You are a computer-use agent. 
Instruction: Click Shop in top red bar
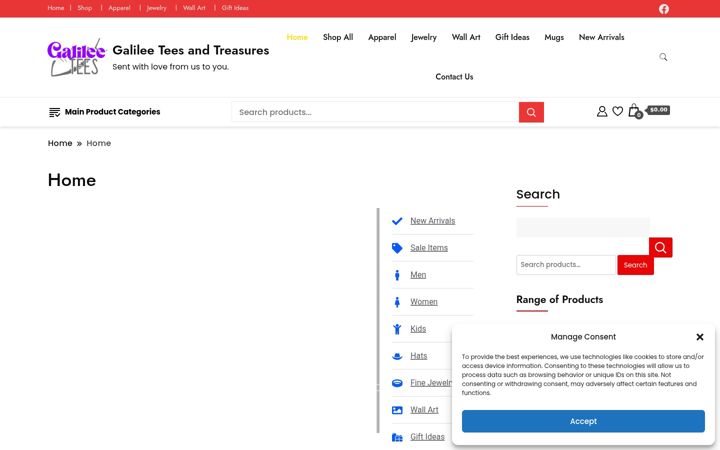84,8
